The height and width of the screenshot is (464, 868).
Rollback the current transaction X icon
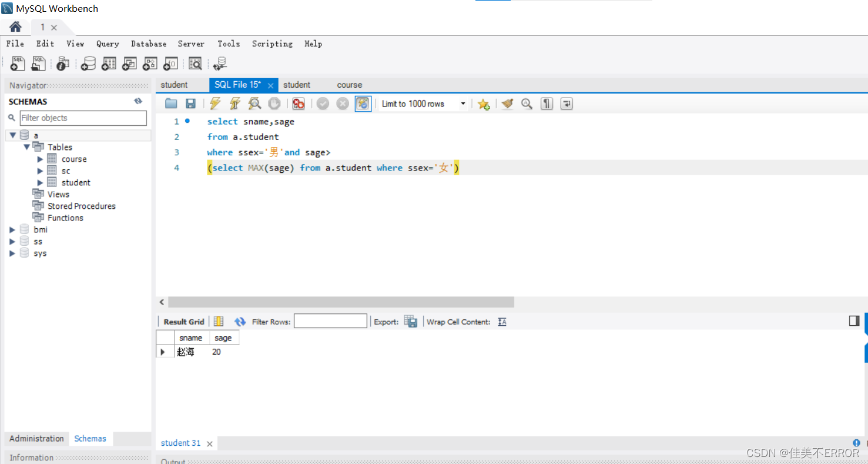[343, 104]
